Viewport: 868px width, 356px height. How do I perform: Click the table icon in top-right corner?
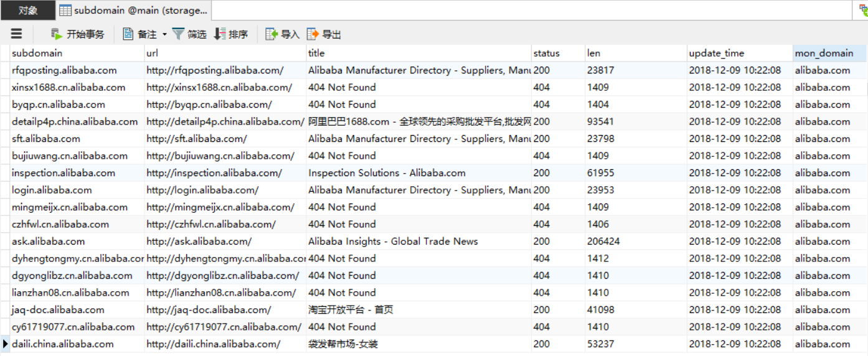[863, 10]
